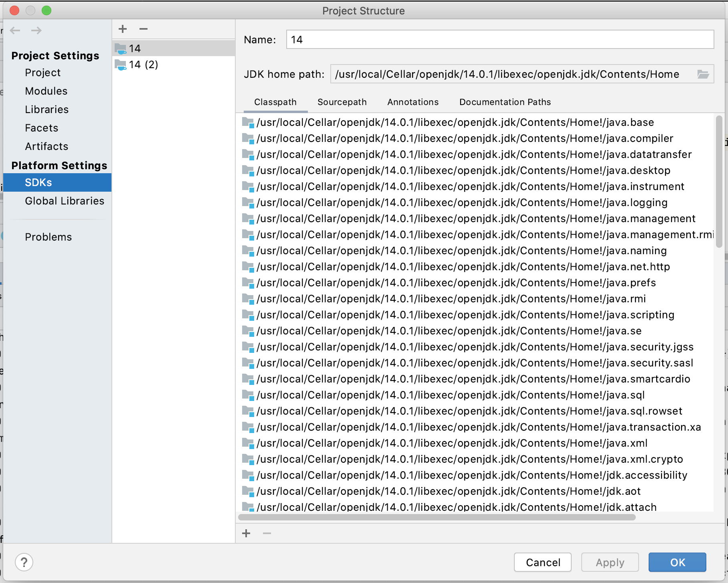Click inside the Name input field
The height and width of the screenshot is (583, 728).
[x=441, y=39]
